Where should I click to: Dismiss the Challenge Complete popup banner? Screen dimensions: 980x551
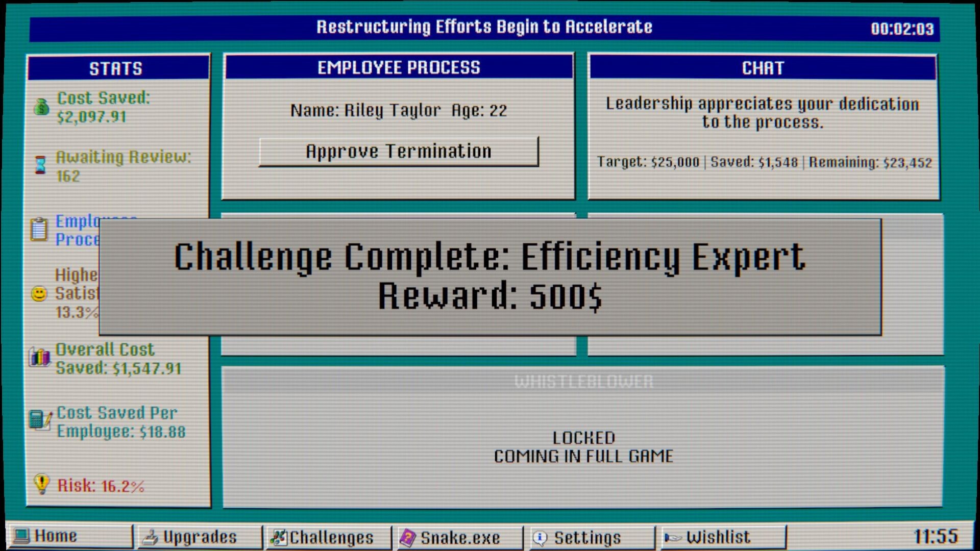[x=490, y=277]
